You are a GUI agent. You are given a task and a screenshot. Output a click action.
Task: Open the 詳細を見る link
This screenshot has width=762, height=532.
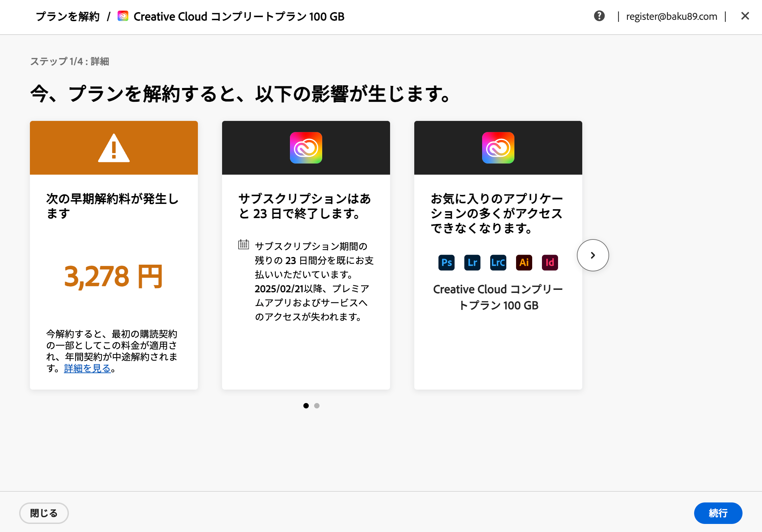pos(87,368)
